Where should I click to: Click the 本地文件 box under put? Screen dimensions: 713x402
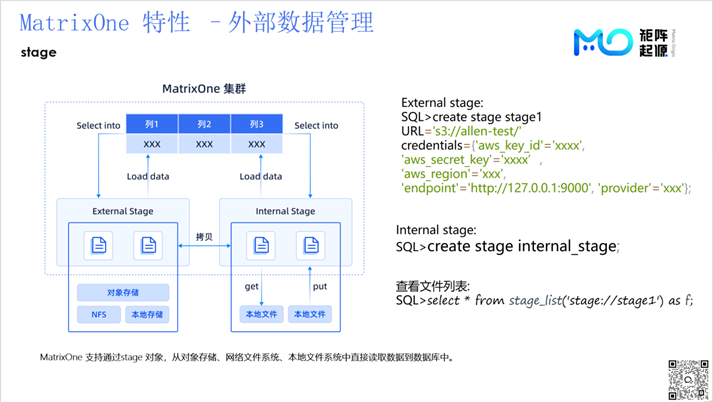(x=310, y=314)
